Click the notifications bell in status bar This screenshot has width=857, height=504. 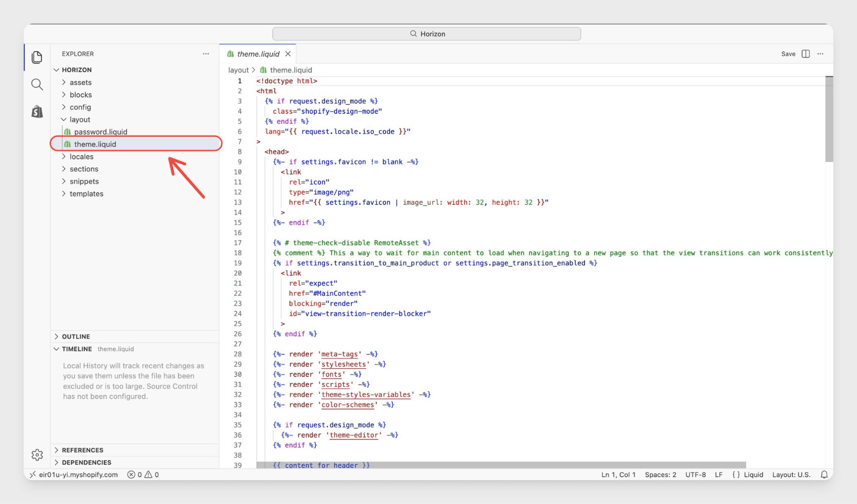coord(824,475)
